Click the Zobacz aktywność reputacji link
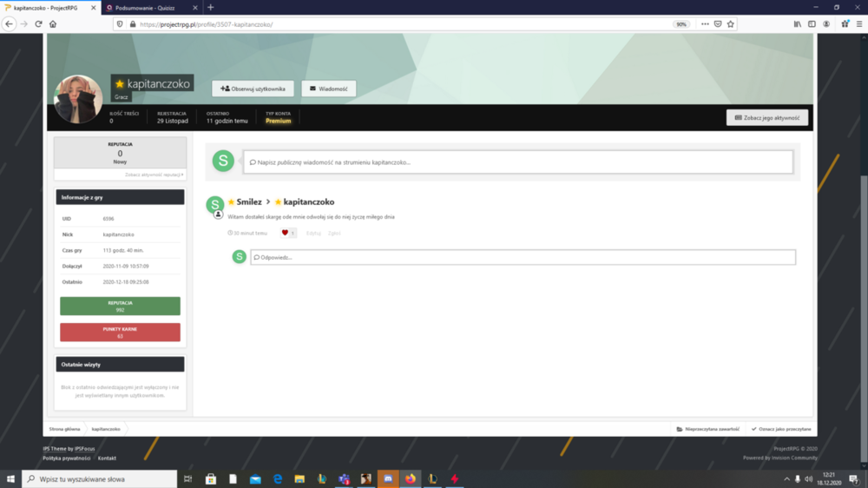Viewport: 868px width, 488px height. tap(155, 175)
